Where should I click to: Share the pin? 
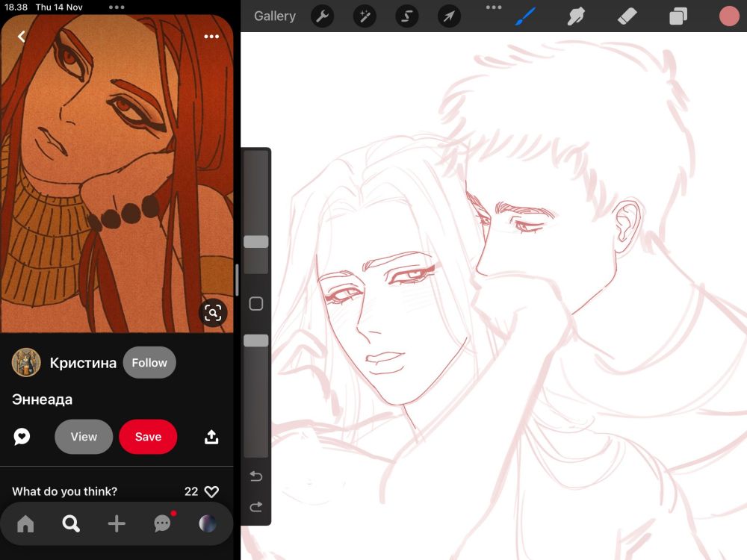[x=211, y=437]
